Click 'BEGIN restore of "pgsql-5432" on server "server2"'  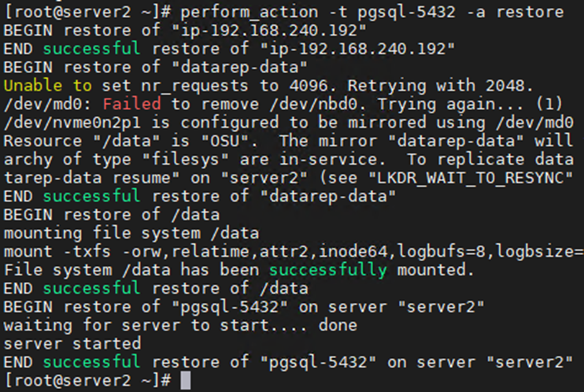pos(244,307)
